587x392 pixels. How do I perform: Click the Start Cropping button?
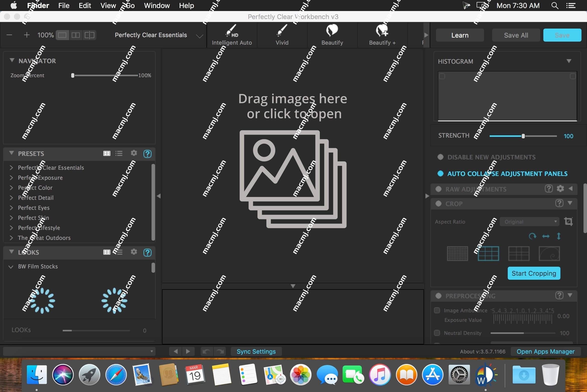pyautogui.click(x=534, y=272)
